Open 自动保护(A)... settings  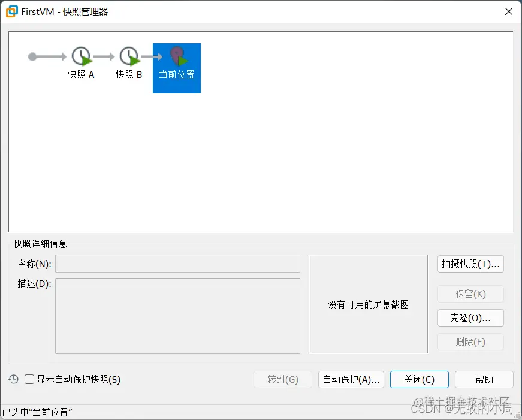[351, 379]
